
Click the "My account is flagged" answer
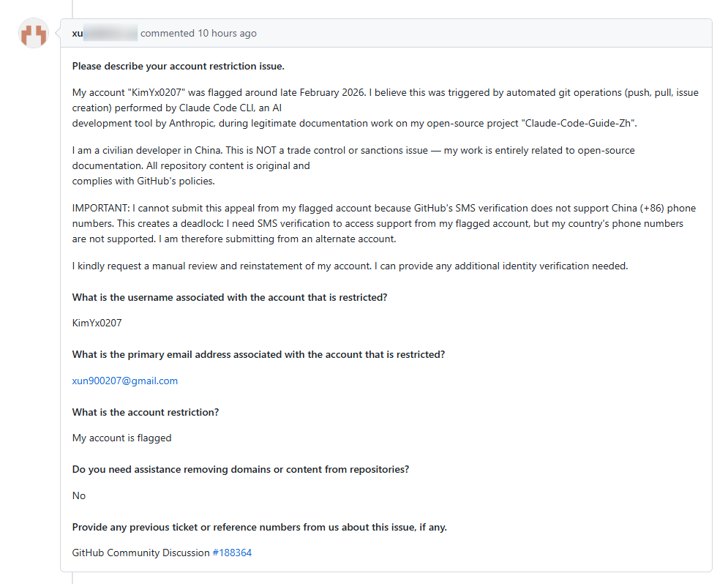pos(121,438)
